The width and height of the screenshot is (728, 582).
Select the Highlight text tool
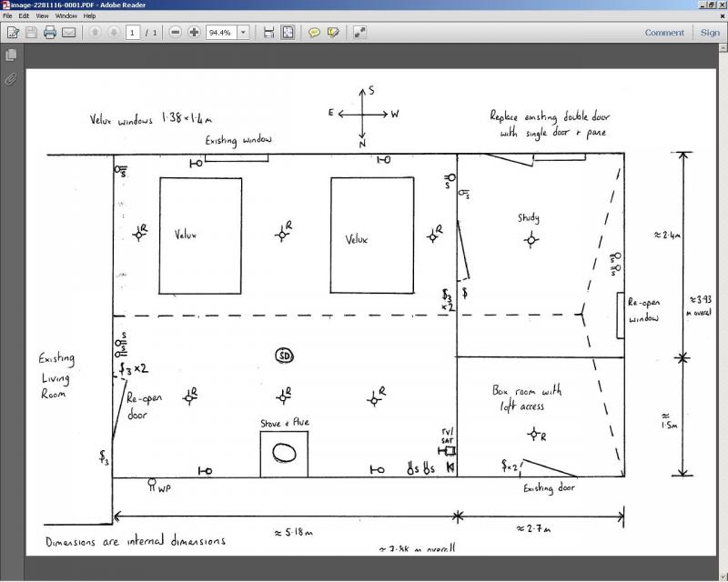coord(333,33)
